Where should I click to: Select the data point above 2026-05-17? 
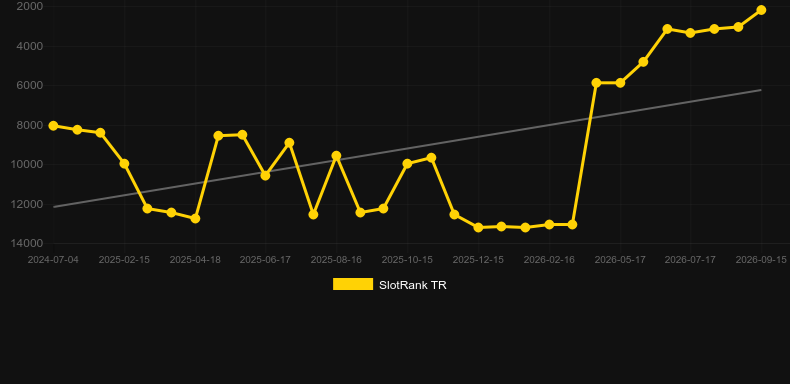click(x=620, y=83)
